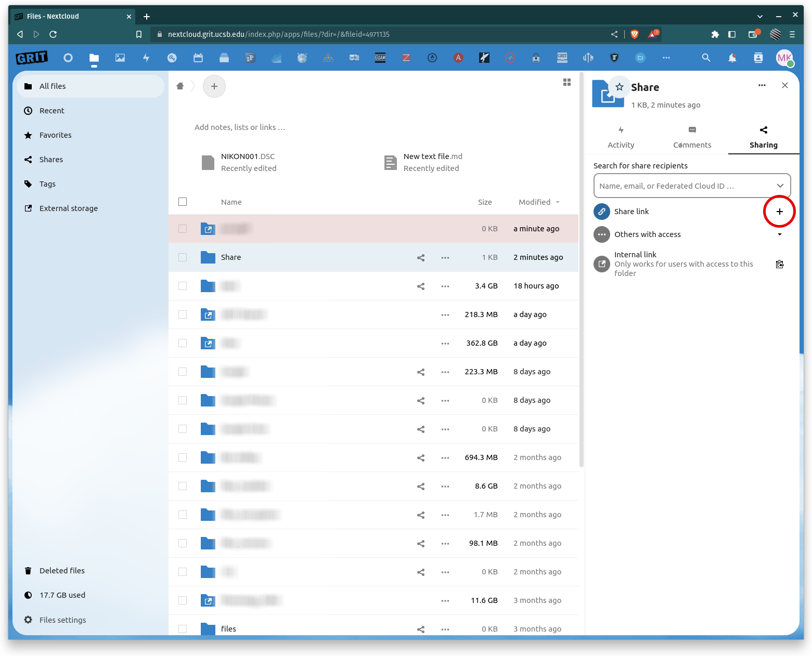Open the org-chart hierarchy app icon

pyautogui.click(x=328, y=58)
